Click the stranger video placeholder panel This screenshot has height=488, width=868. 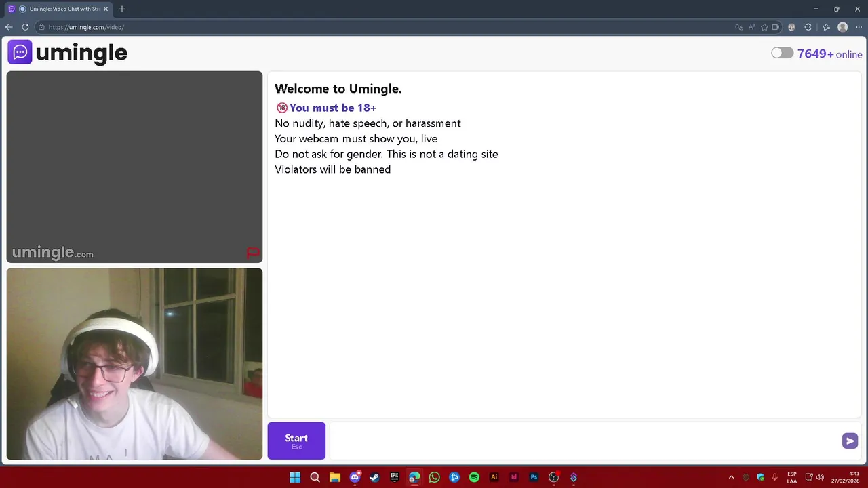(134, 167)
